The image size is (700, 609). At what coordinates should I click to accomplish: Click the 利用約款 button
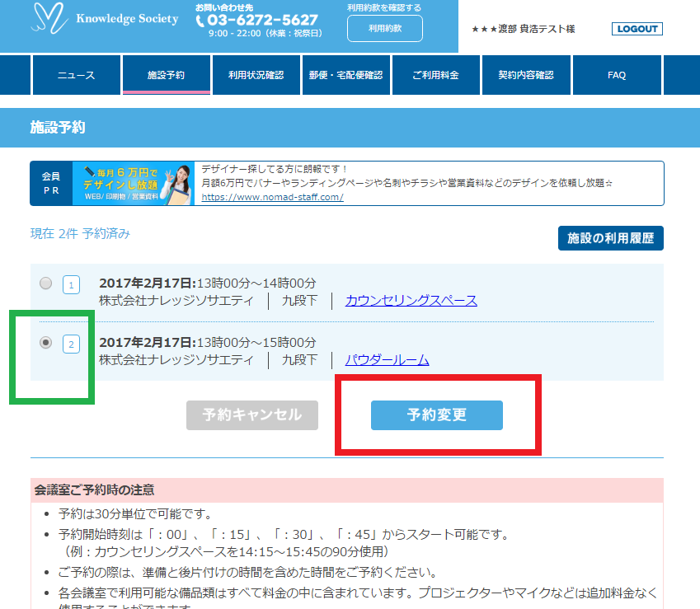384,29
